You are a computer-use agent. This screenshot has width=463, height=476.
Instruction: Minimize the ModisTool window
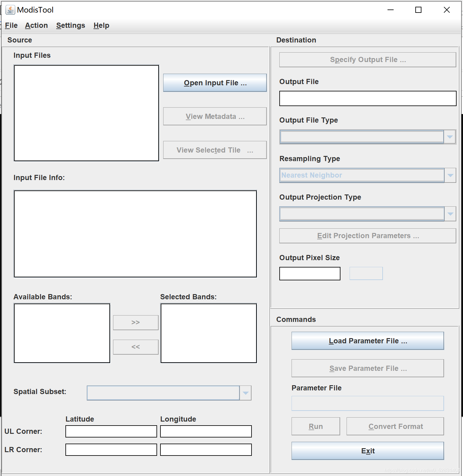[390, 10]
